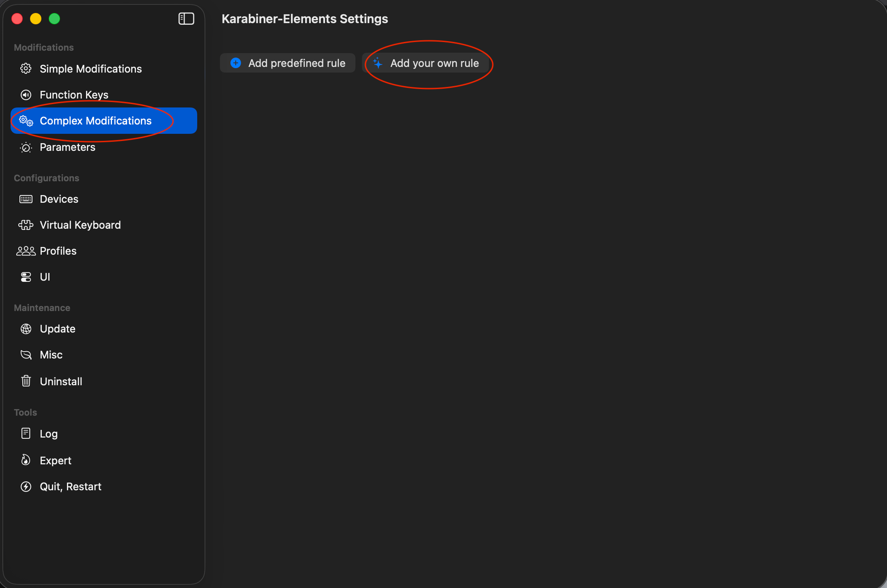Open the Complex Modifications section
887x588 pixels.
point(95,121)
